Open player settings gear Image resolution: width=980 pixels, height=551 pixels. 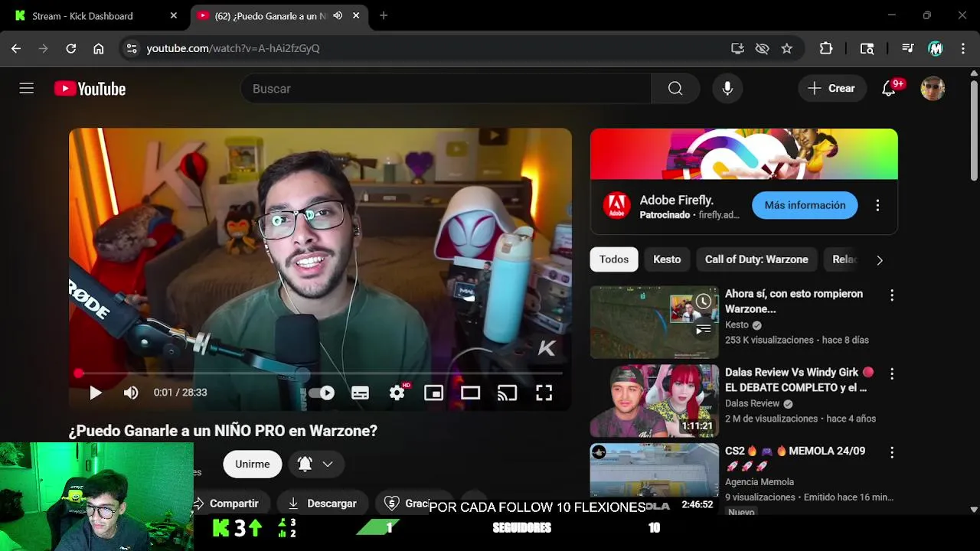397,393
